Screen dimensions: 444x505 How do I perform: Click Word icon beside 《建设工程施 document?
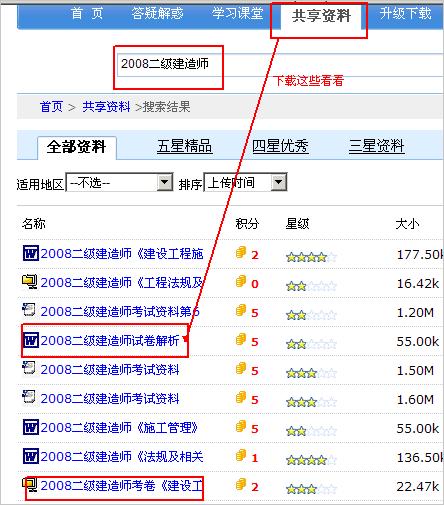coord(31,253)
